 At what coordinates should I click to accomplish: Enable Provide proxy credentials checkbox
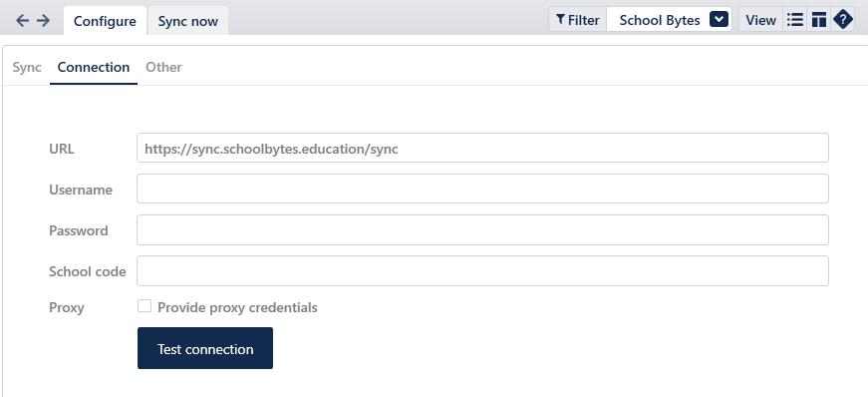145,305
